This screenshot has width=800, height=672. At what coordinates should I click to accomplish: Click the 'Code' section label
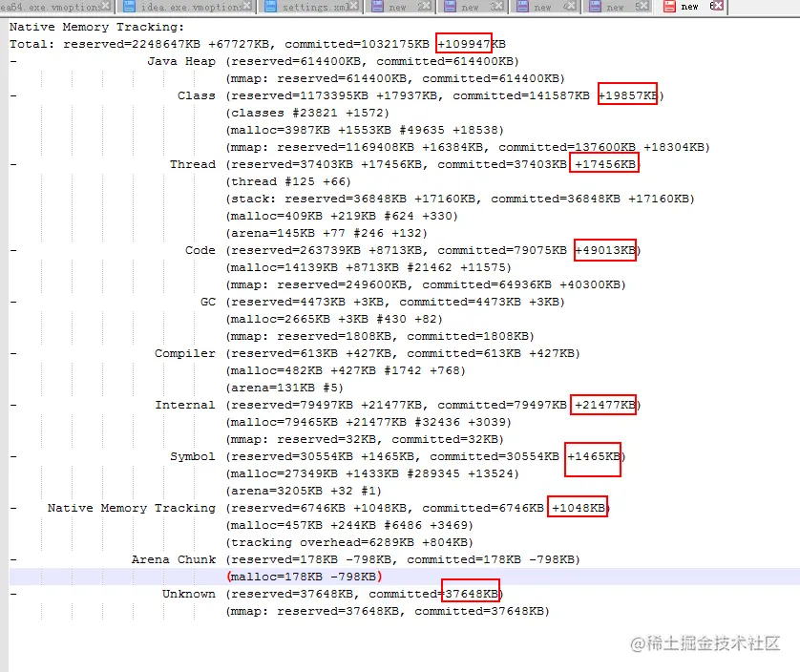(200, 250)
